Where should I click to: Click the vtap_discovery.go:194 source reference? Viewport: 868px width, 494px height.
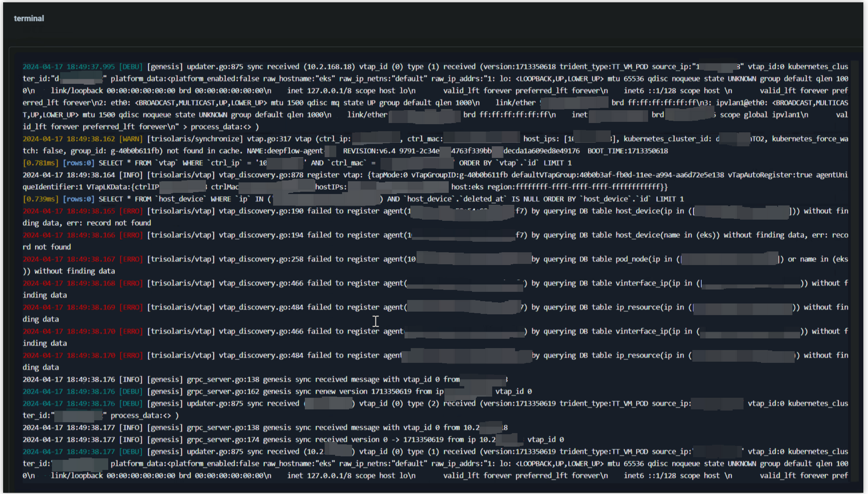(261, 235)
